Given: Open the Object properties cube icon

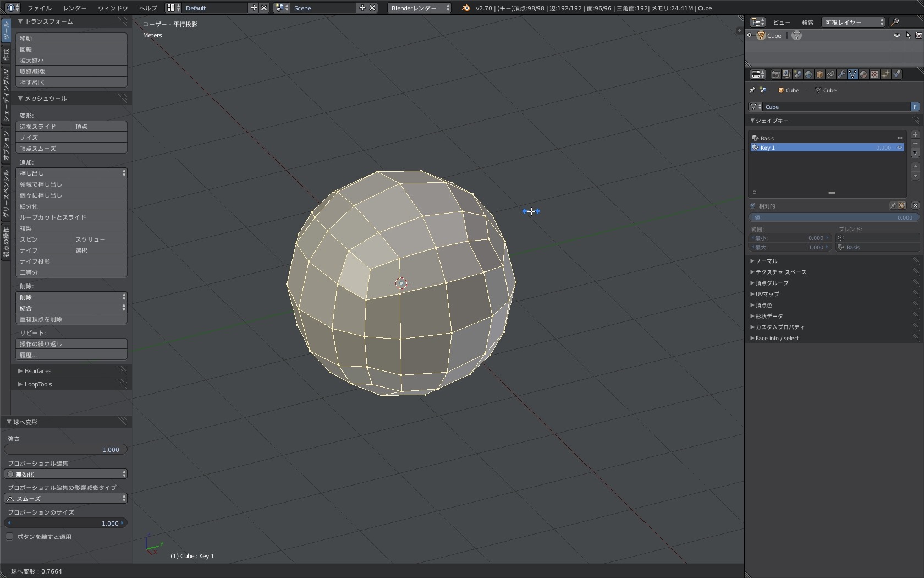Looking at the screenshot, I should click(820, 74).
